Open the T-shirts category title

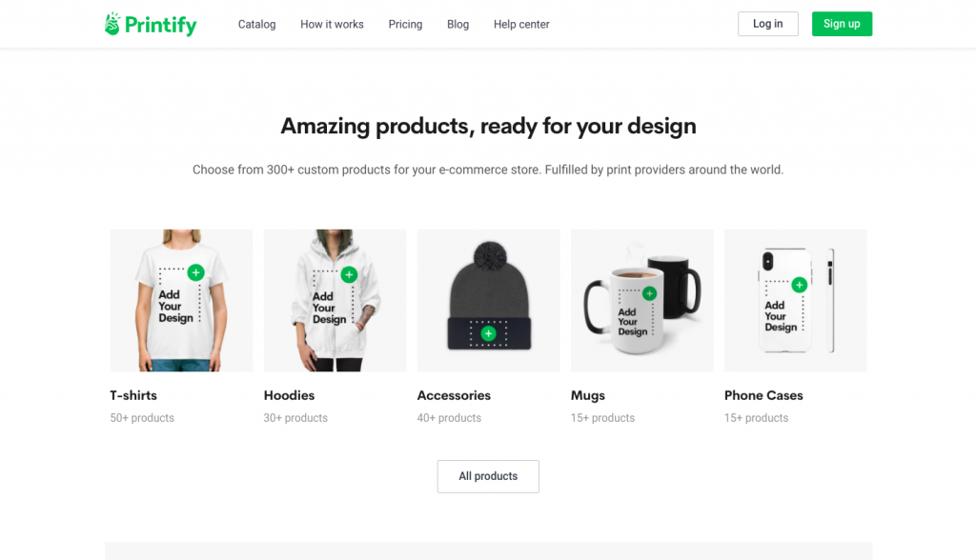point(133,395)
